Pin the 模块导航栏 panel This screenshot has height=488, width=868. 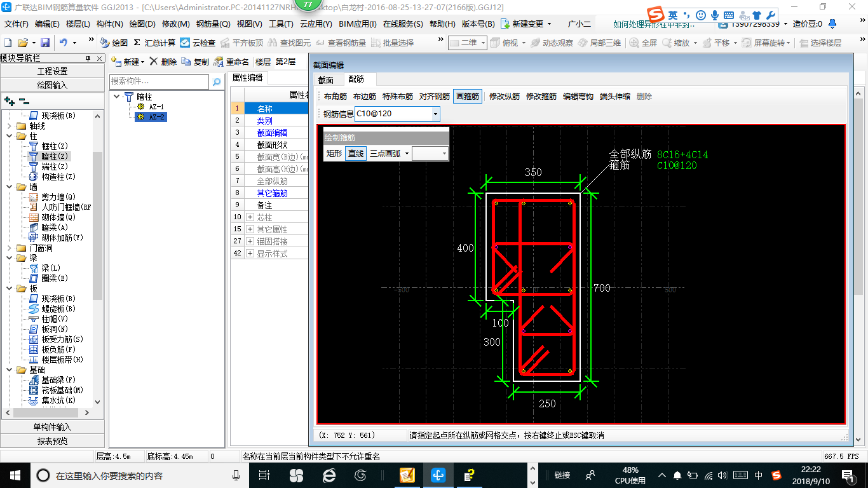click(88, 58)
